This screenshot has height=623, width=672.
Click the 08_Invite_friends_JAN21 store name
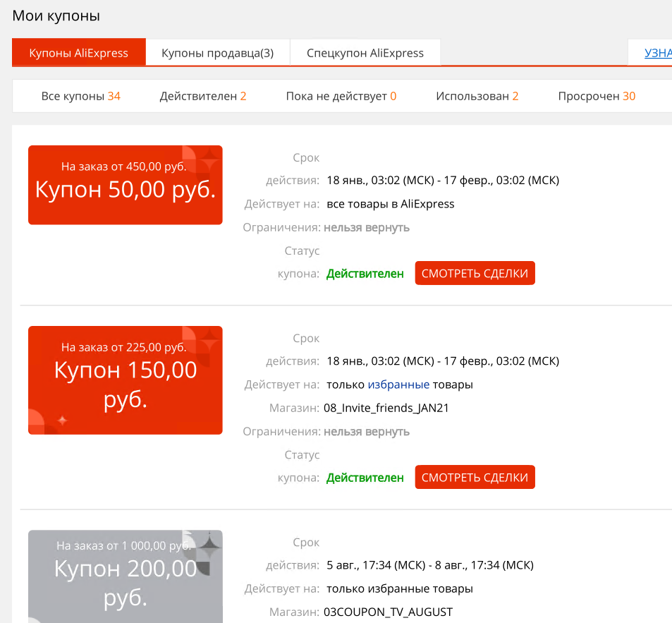click(386, 409)
